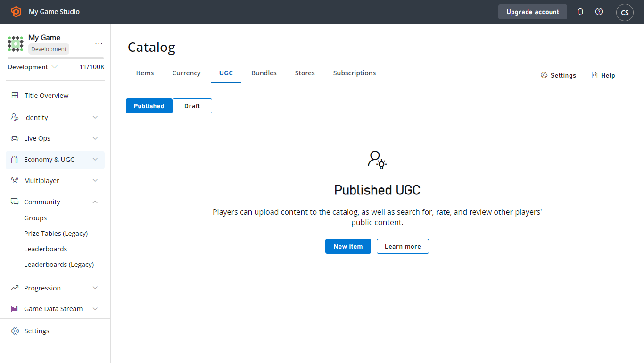Open the CS account avatar
The width and height of the screenshot is (644, 363).
point(625,12)
